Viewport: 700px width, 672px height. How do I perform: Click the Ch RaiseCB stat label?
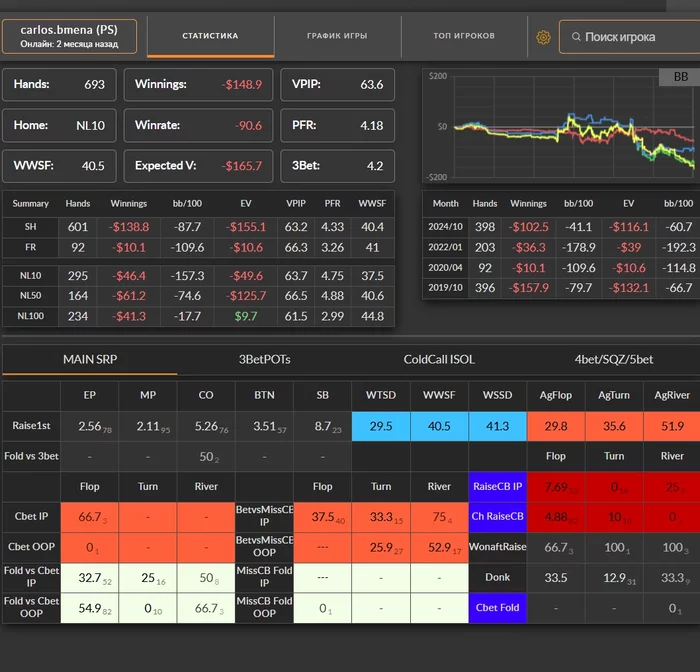click(x=496, y=517)
